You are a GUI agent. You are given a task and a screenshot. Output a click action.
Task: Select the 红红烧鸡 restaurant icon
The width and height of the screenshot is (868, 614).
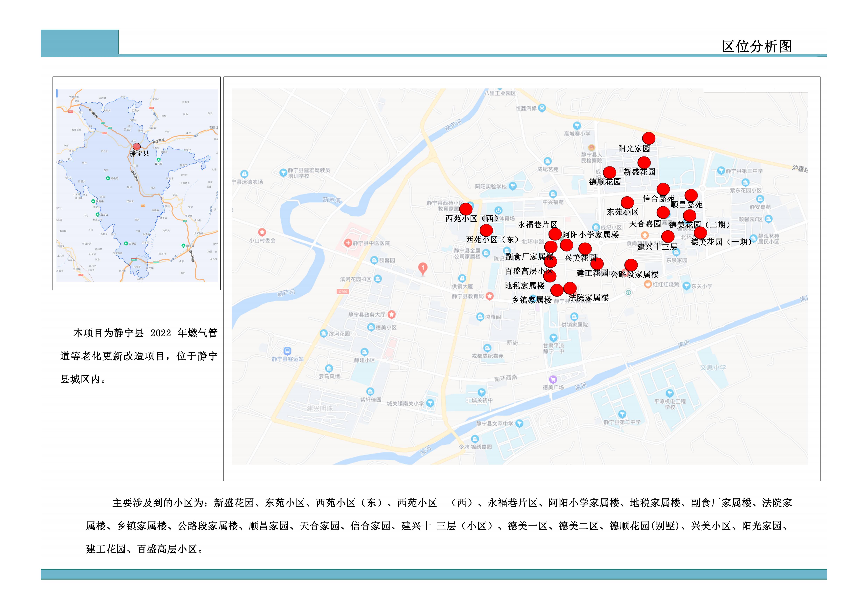click(648, 284)
